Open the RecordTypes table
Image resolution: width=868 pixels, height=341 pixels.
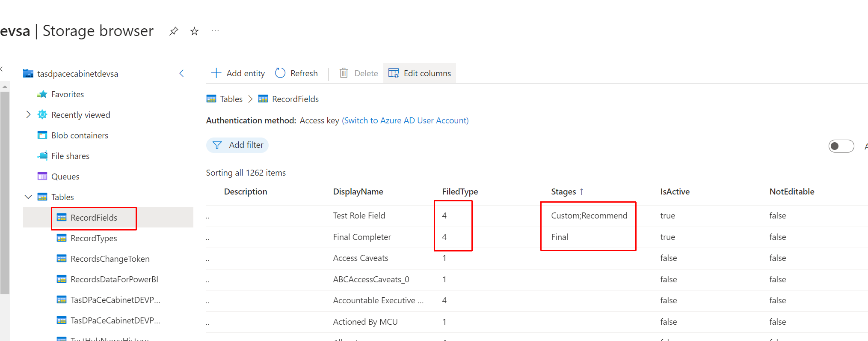coord(94,238)
